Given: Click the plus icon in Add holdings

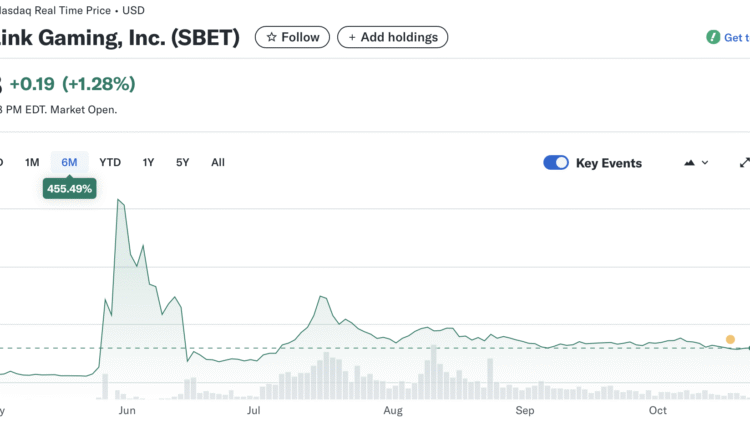Looking at the screenshot, I should pyautogui.click(x=351, y=37).
